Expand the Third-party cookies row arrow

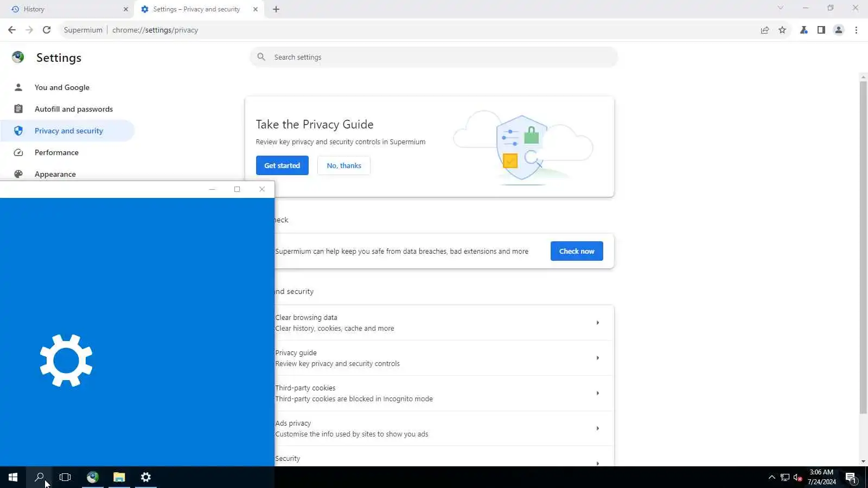click(x=598, y=393)
